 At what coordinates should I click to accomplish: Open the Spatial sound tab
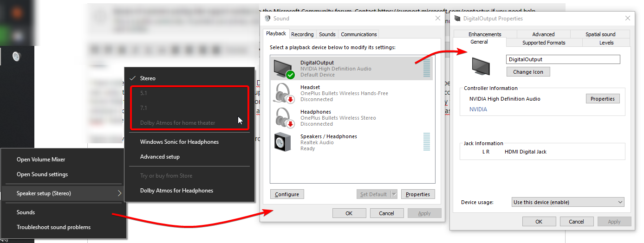tap(600, 34)
